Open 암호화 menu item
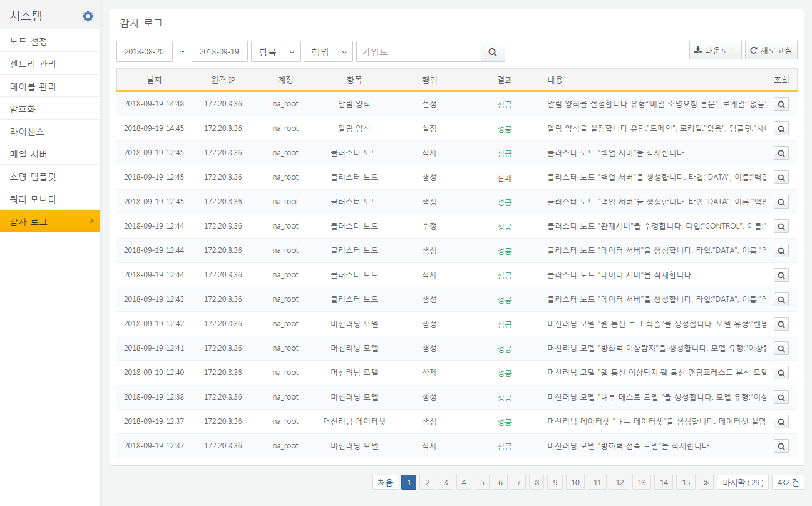812x506 pixels. [50, 109]
